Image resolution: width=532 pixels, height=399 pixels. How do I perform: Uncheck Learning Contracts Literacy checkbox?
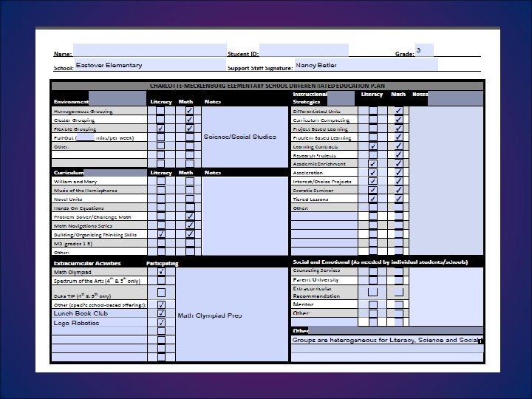(x=373, y=146)
